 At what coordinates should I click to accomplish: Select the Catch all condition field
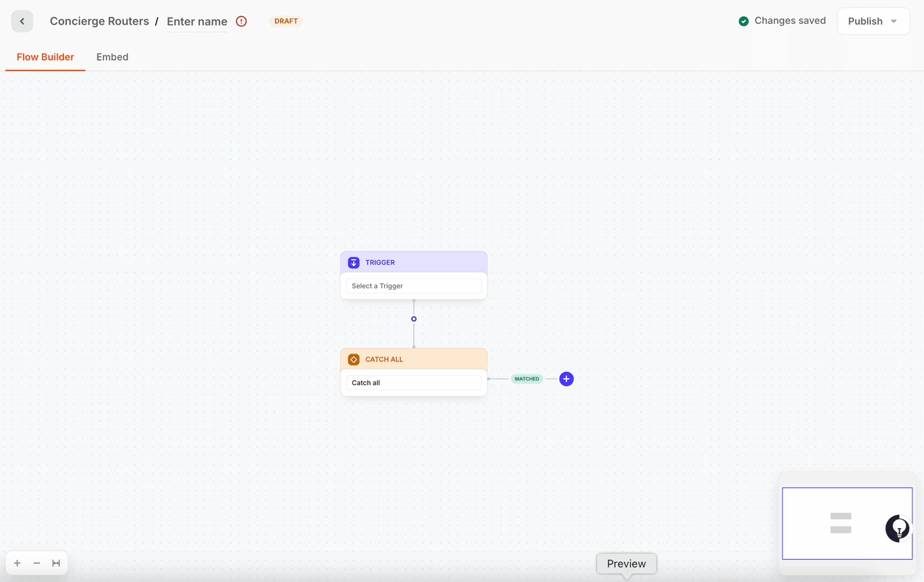[414, 383]
